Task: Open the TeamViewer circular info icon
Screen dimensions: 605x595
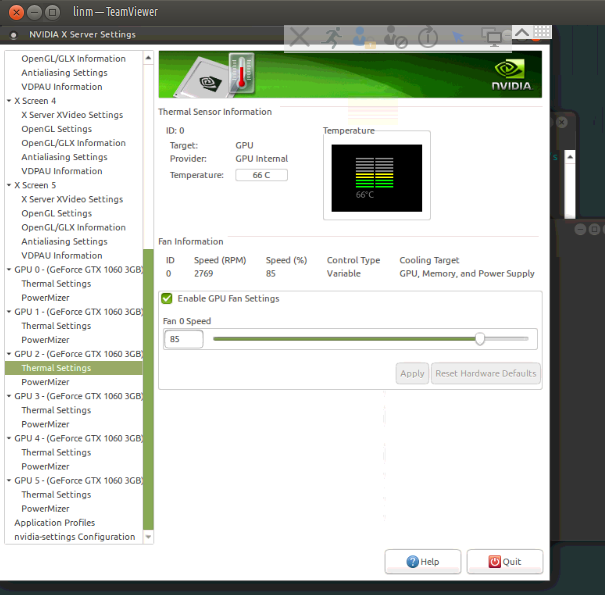Action: tap(428, 37)
